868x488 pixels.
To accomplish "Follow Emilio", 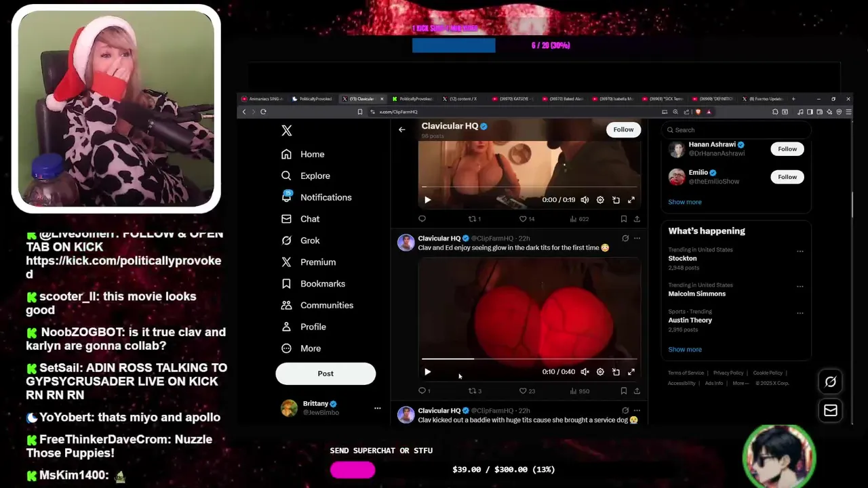I will click(787, 177).
